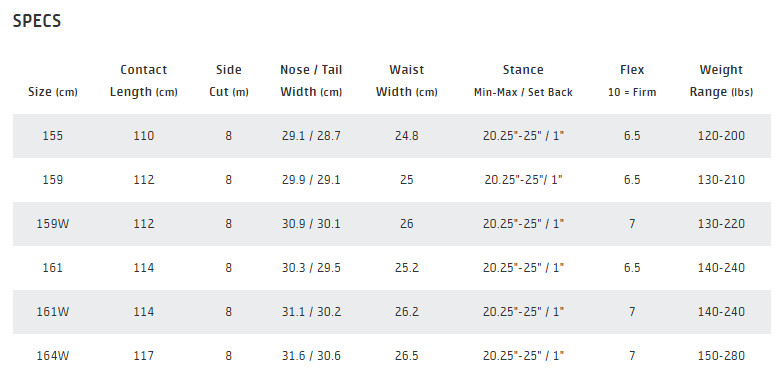Click the 155 size cell
Image resolution: width=784 pixels, height=379 pixels.
click(x=52, y=136)
